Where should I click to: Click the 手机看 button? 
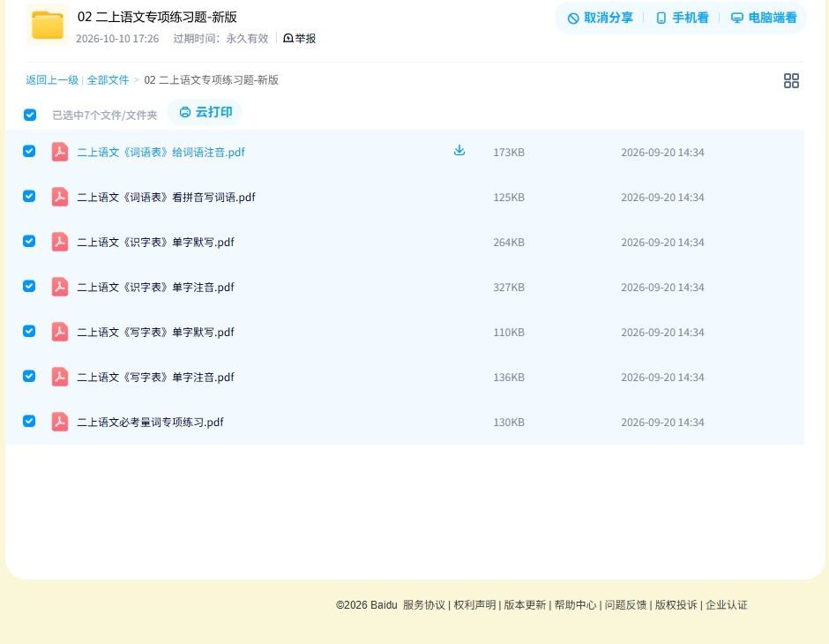pos(682,18)
